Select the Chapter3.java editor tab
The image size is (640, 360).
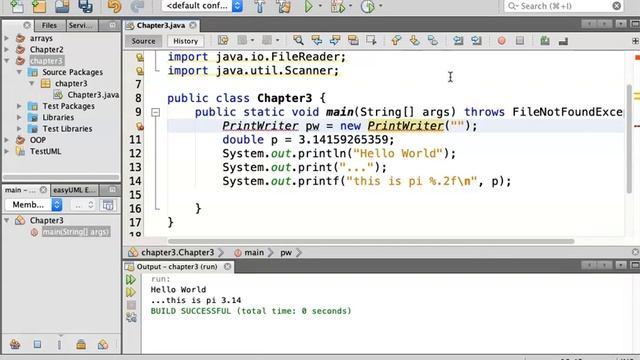161,25
